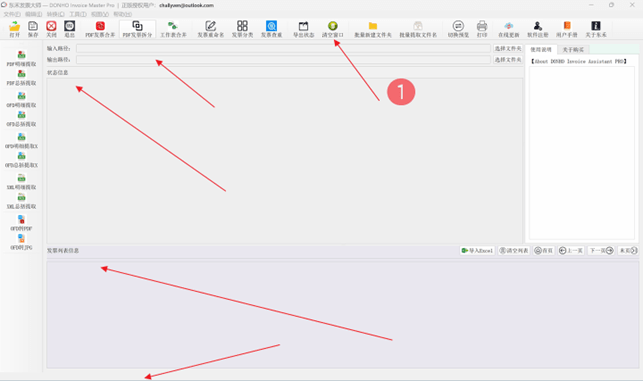This screenshot has height=381, width=643.
Task: Open the 发票分类 classification tool
Action: (x=242, y=30)
